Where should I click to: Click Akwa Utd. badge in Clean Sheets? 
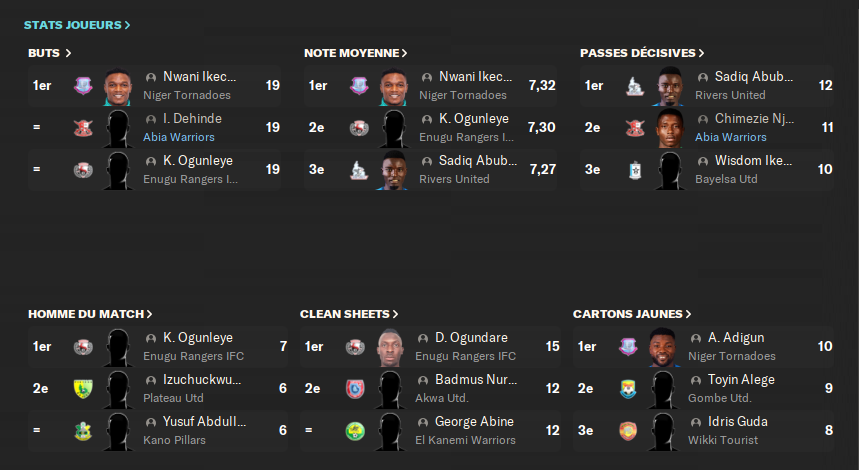tap(355, 388)
